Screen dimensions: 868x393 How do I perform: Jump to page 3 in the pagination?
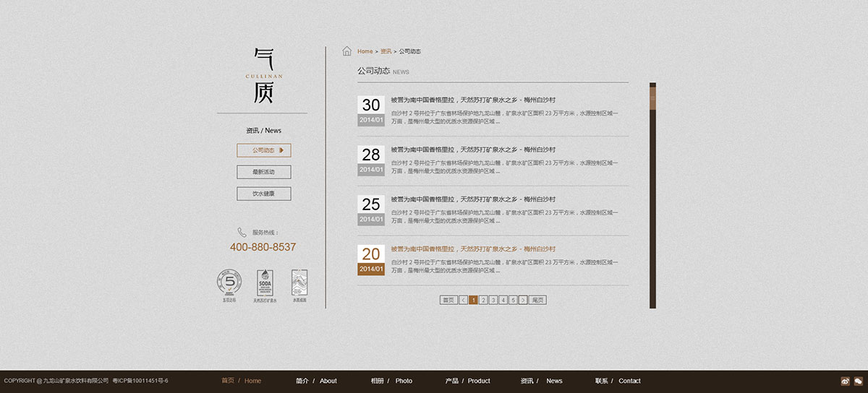[x=493, y=300]
